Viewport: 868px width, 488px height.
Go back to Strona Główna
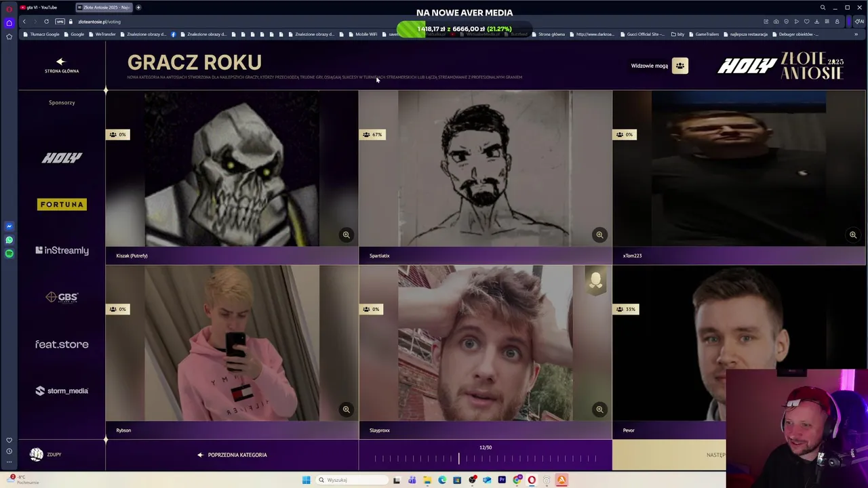pos(62,65)
